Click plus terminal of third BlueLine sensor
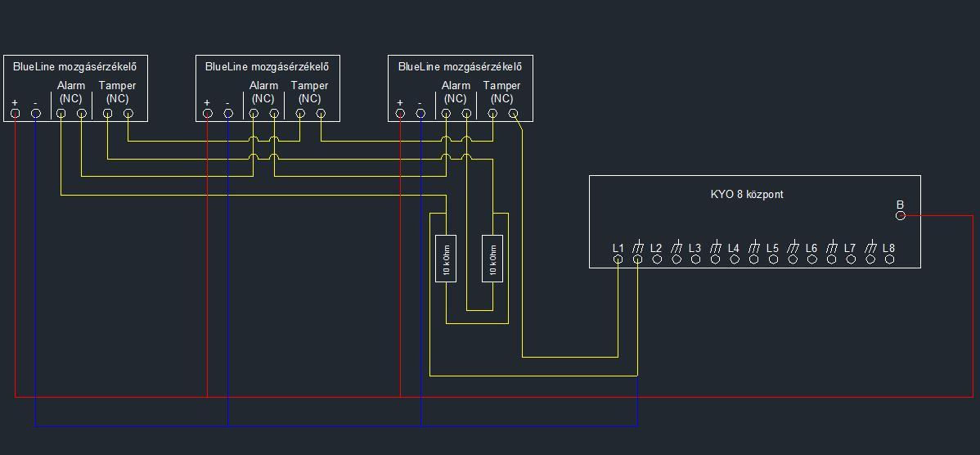980x455 pixels. [400, 113]
